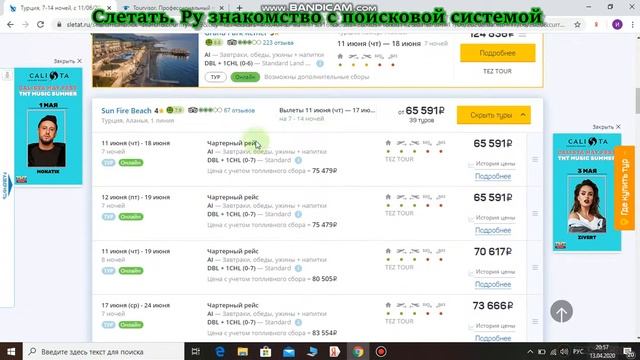Open Bandicam recorder from taskbar

point(381,351)
